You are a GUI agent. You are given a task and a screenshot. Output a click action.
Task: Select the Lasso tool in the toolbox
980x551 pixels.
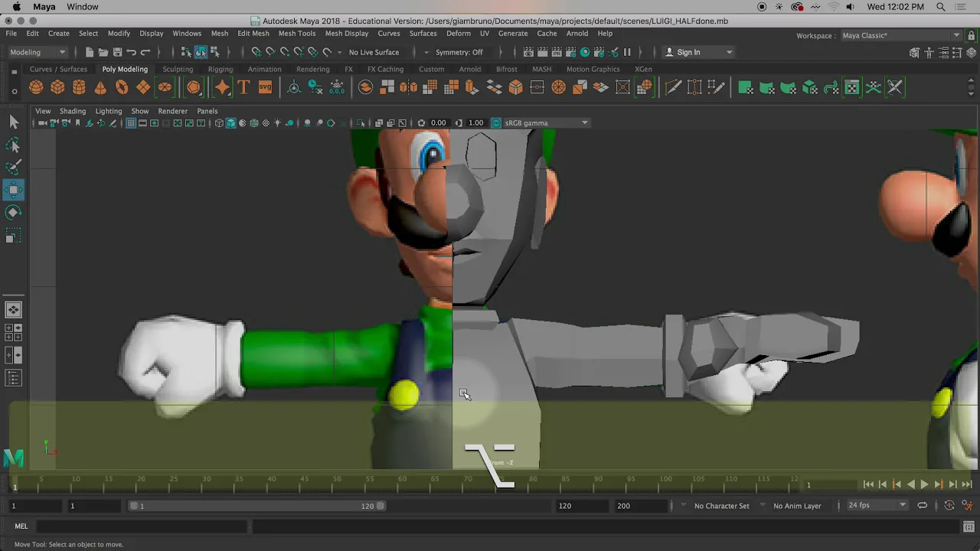(x=13, y=145)
